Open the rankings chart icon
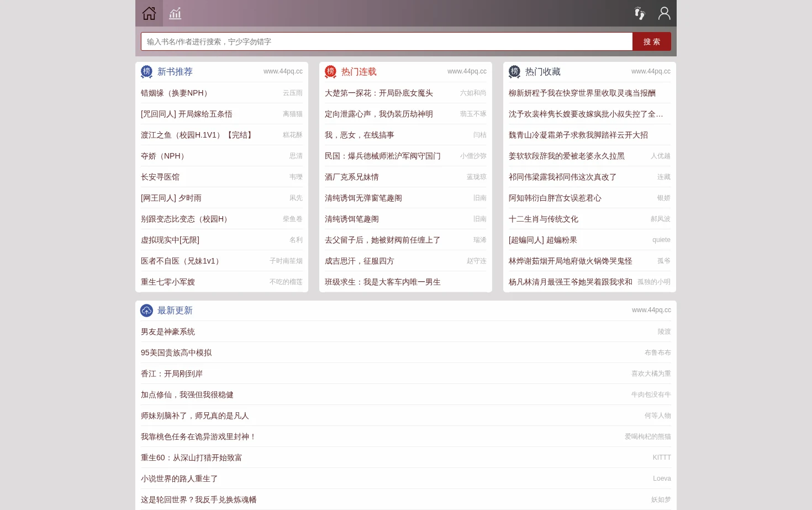812x510 pixels. coord(175,13)
